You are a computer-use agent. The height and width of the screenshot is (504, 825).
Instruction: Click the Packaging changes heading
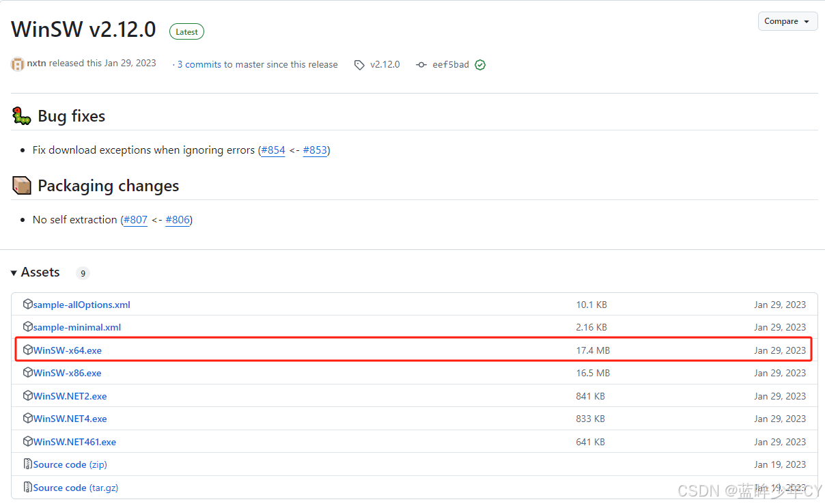pos(108,186)
